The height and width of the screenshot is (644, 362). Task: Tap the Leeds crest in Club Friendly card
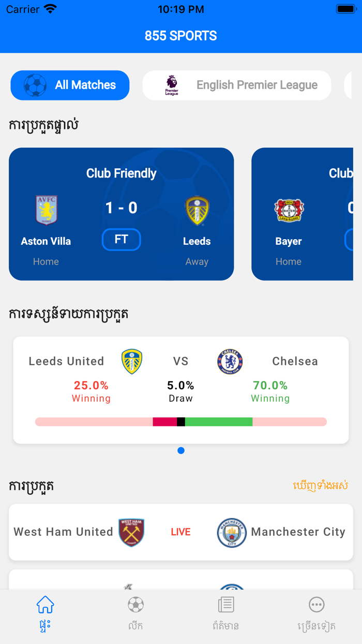coord(197,211)
